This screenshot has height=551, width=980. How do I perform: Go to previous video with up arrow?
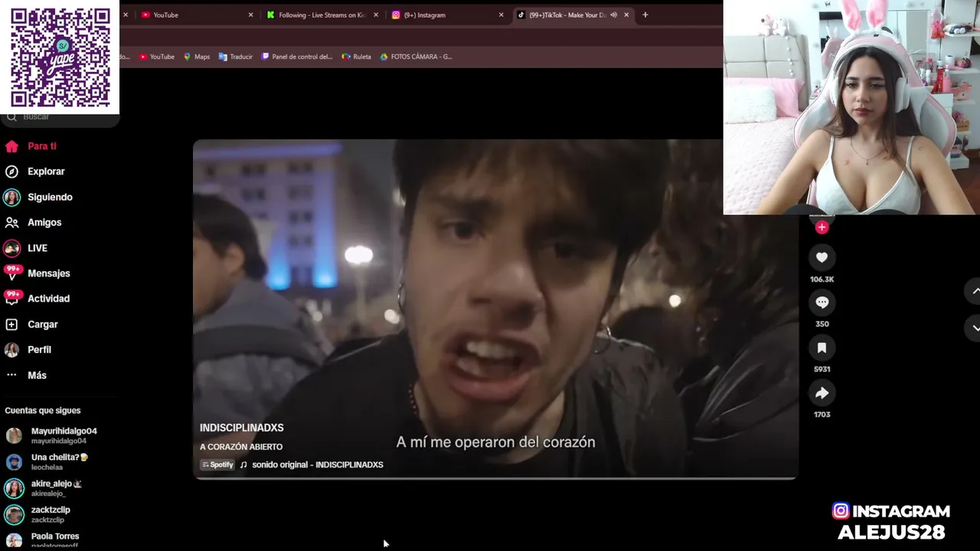(975, 291)
